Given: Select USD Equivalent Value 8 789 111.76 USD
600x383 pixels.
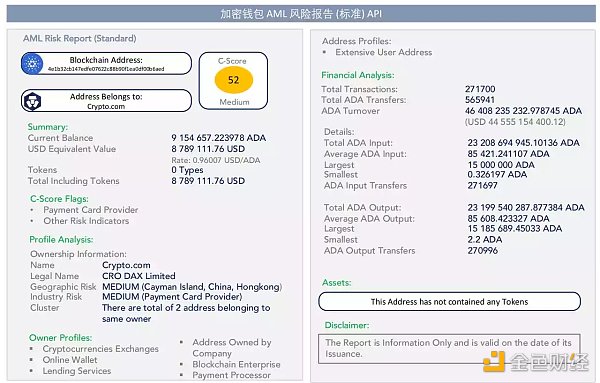Looking at the screenshot, I should 208,149.
